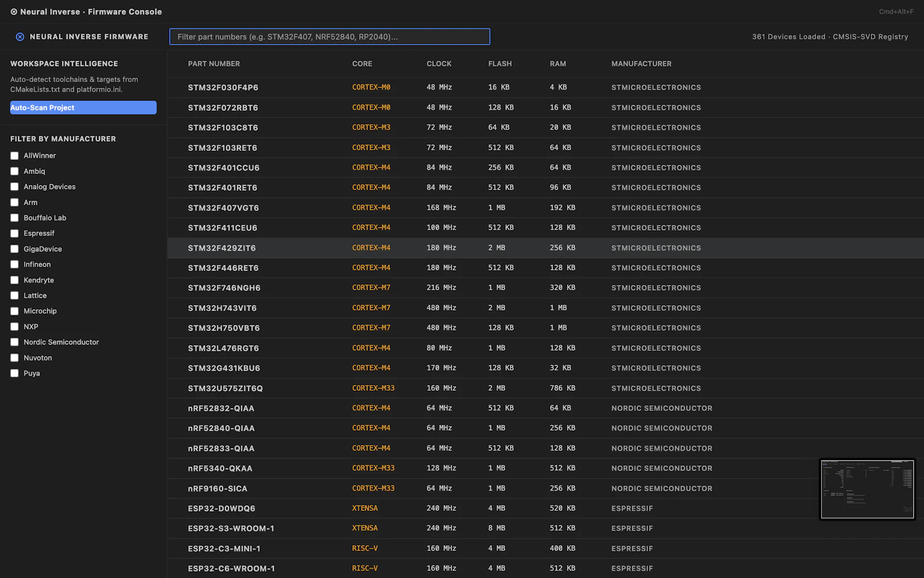Enable the Bouffalo Lab filter
Screen dimensions: 924x578
pos(14,218)
